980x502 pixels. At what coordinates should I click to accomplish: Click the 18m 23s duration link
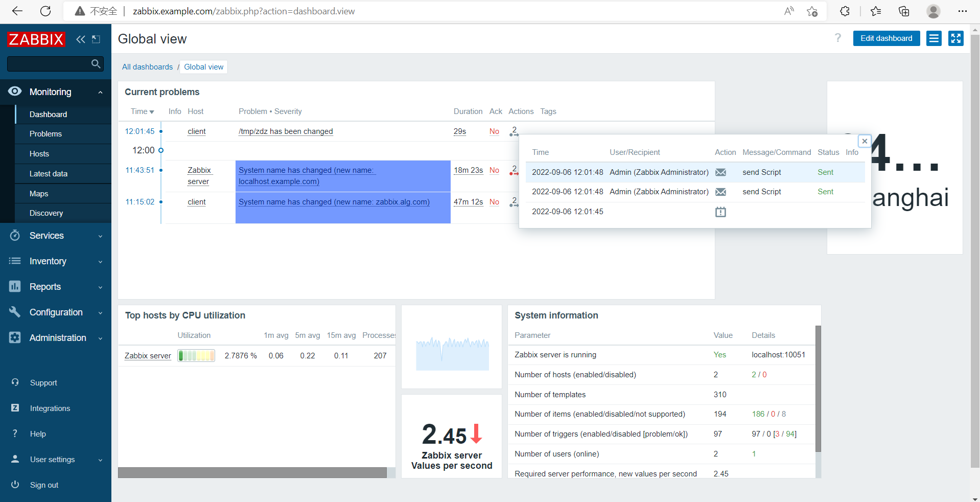(x=468, y=170)
